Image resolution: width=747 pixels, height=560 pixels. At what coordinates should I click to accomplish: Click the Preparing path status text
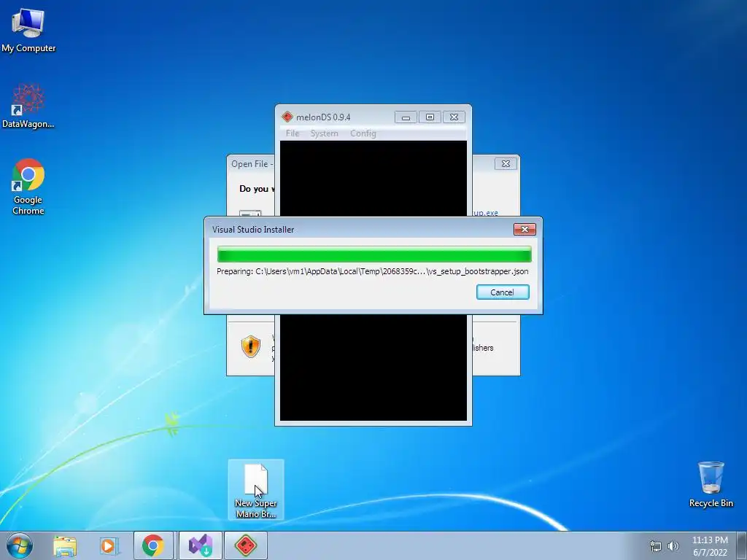tap(373, 271)
